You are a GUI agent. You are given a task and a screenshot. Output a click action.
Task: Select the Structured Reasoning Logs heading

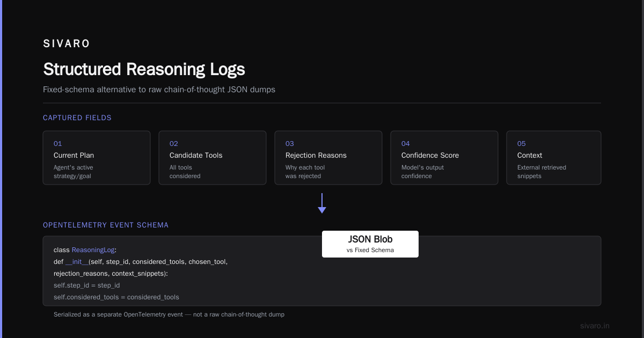click(x=144, y=69)
